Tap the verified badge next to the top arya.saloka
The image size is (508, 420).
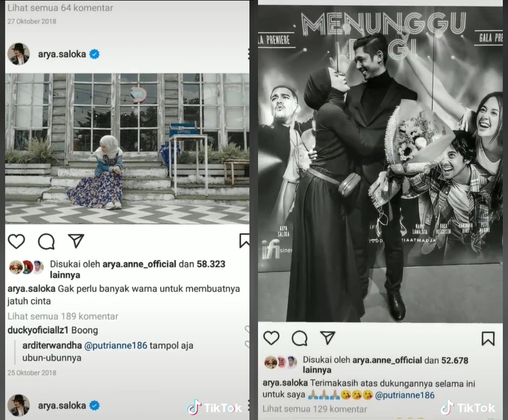(95, 54)
